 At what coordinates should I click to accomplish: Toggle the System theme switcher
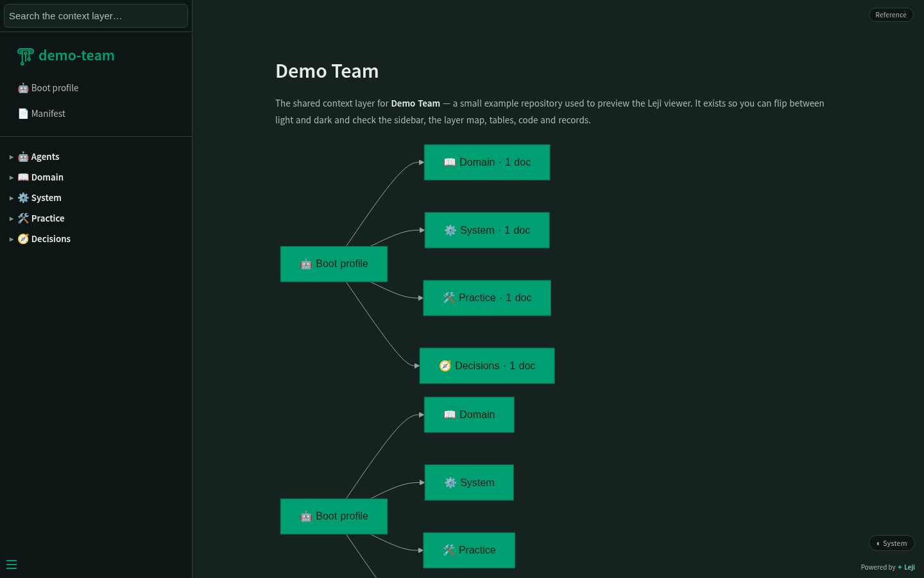click(892, 543)
